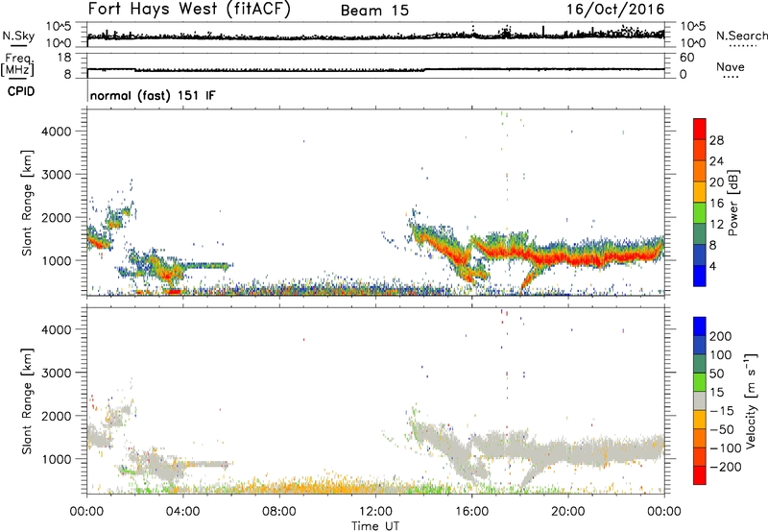
Task: Click the frequency trace line in Freq panel
Action: pyautogui.click(x=375, y=69)
